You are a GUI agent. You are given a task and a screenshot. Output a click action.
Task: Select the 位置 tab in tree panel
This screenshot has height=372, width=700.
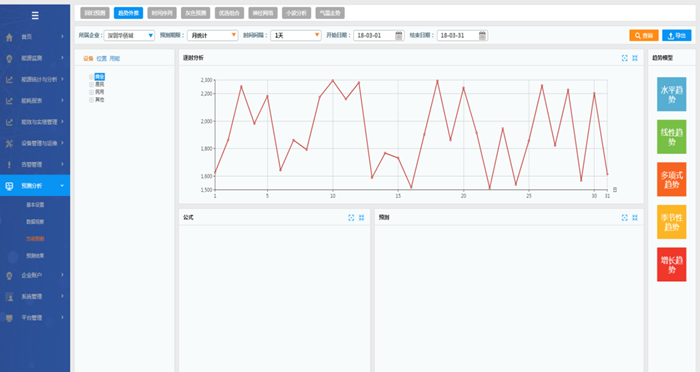coord(102,59)
